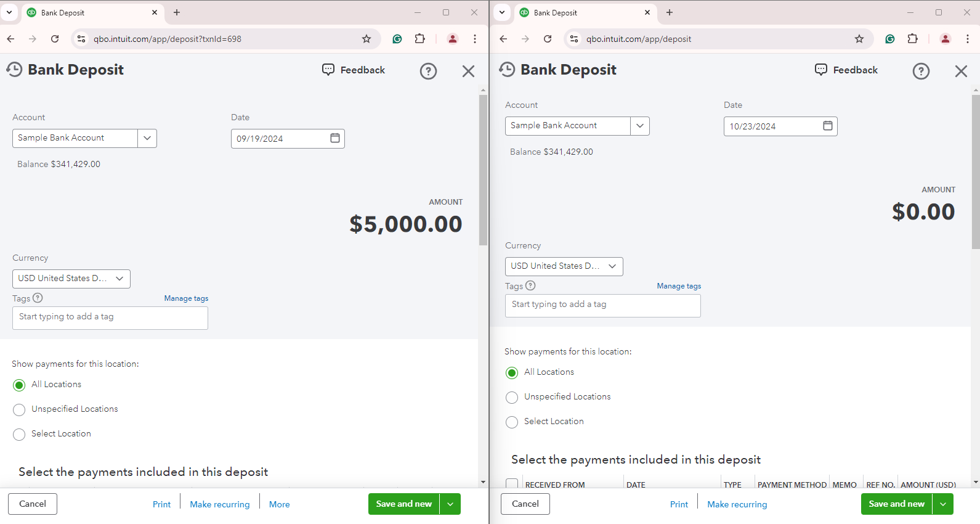
Task: Select the Select Location radio in right window
Action: tap(512, 422)
